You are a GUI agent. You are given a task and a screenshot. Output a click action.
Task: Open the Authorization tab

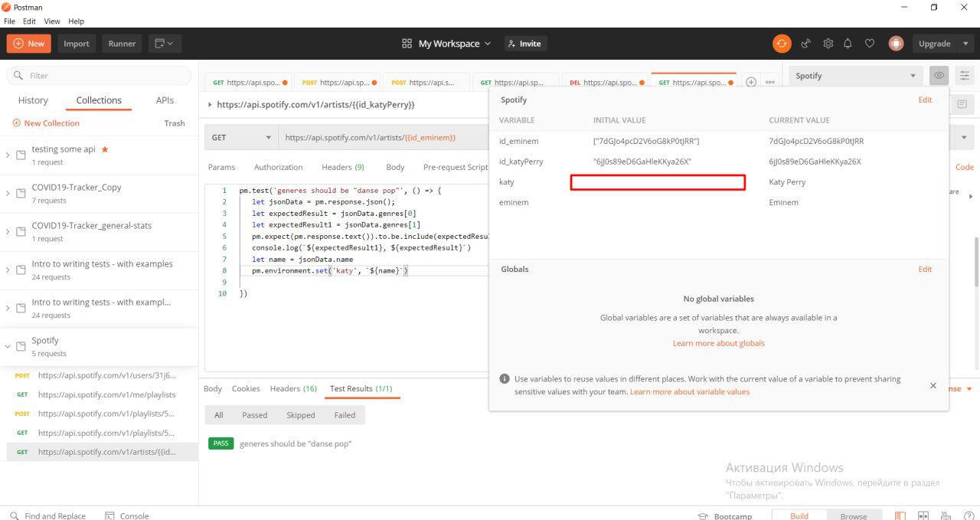pos(278,167)
